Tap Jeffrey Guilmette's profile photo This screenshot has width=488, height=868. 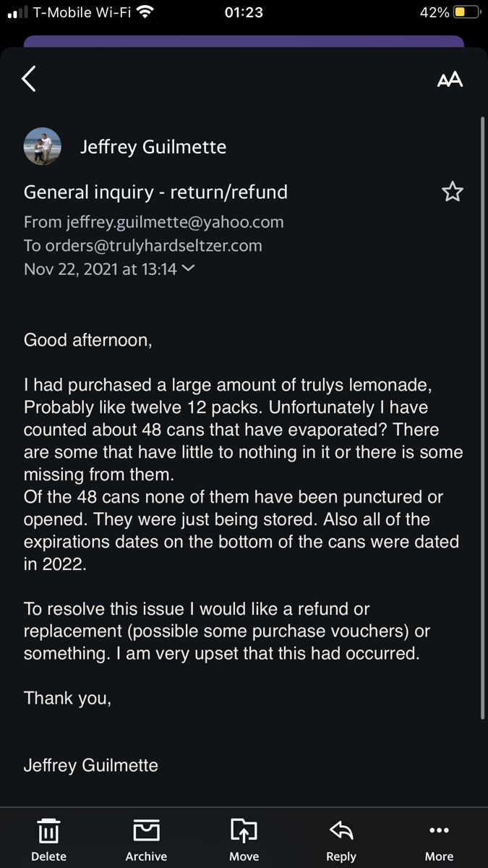click(x=43, y=147)
